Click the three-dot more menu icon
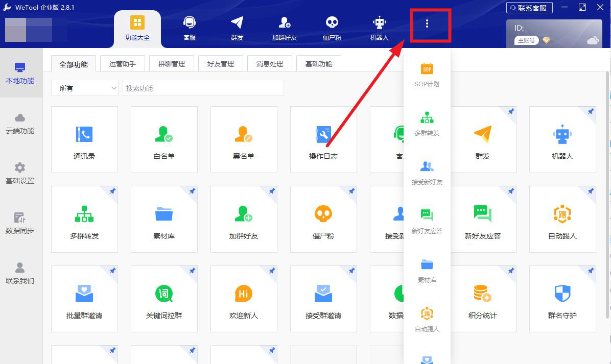Image resolution: width=611 pixels, height=364 pixels. point(427,24)
